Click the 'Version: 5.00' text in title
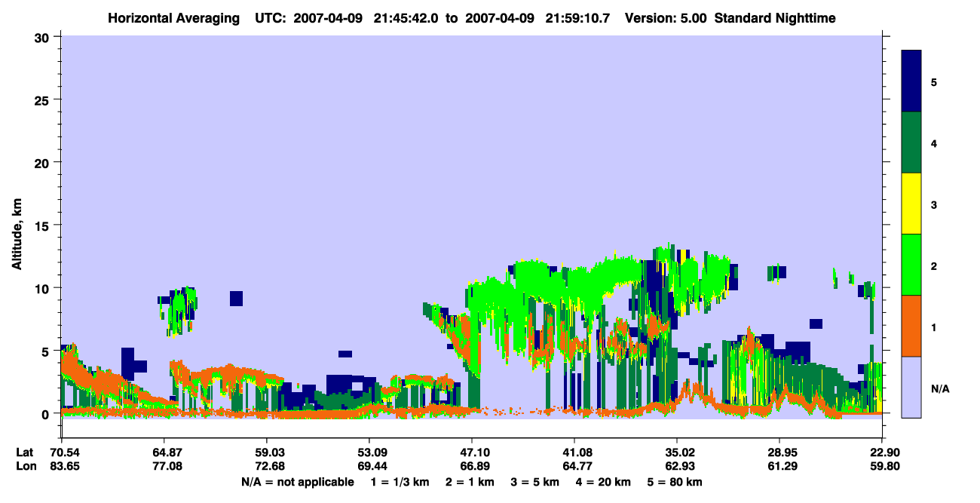The height and width of the screenshot is (503, 980). [x=666, y=17]
